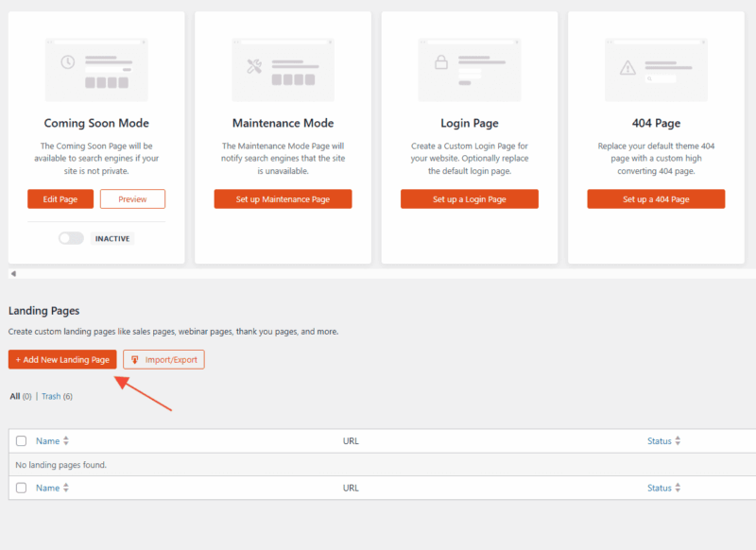This screenshot has width=756, height=550.
Task: Click the sort arrows beside top Status header
Action: (678, 441)
